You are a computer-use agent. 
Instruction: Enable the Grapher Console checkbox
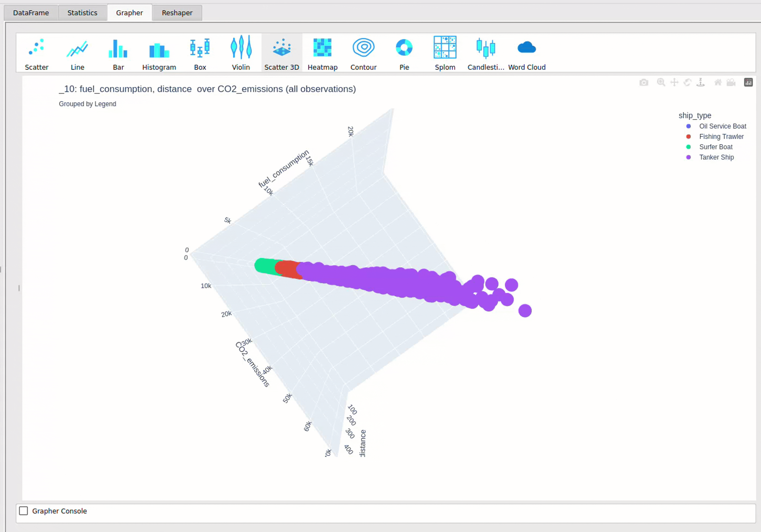coord(23,511)
